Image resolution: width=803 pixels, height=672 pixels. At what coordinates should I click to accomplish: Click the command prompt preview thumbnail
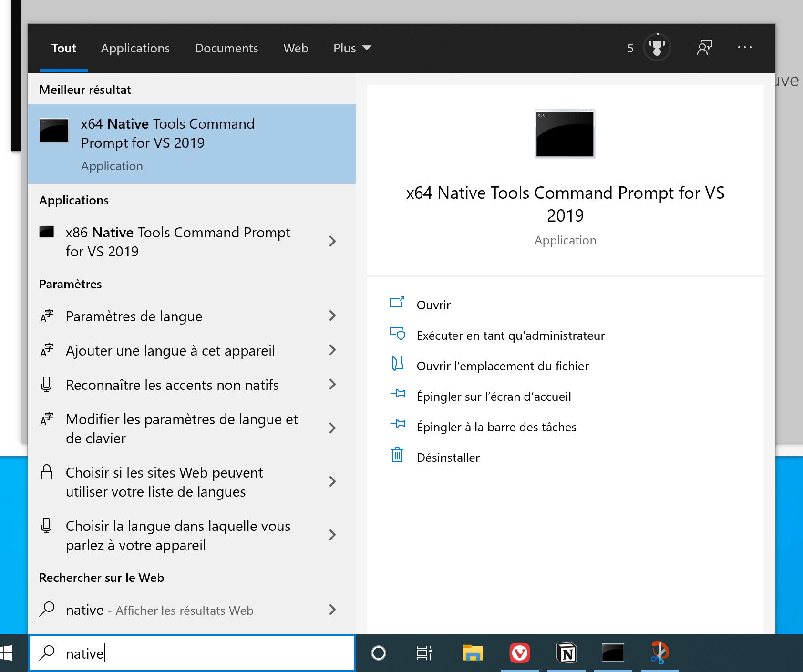pyautogui.click(x=565, y=133)
